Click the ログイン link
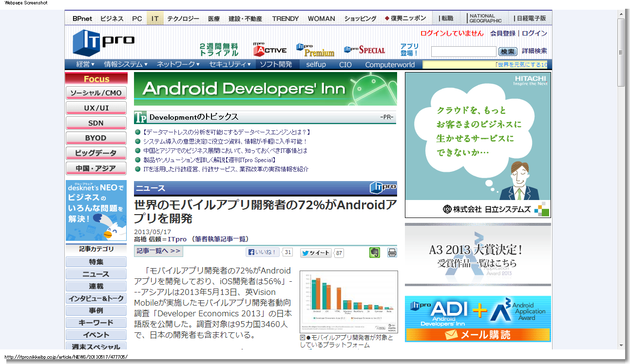This screenshot has width=630, height=364. pos(535,34)
